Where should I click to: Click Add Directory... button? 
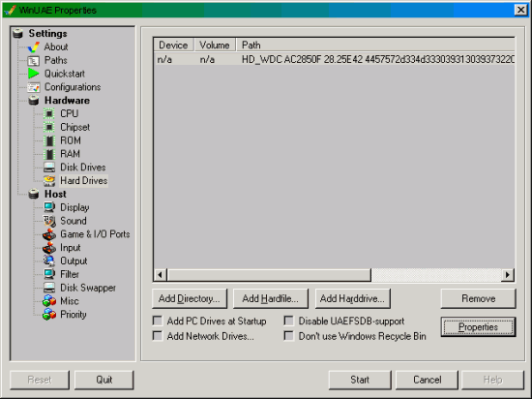(x=190, y=299)
